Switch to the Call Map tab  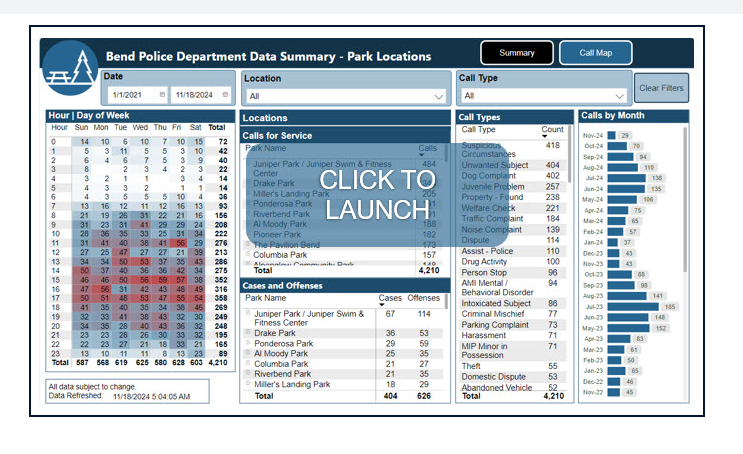(x=596, y=53)
